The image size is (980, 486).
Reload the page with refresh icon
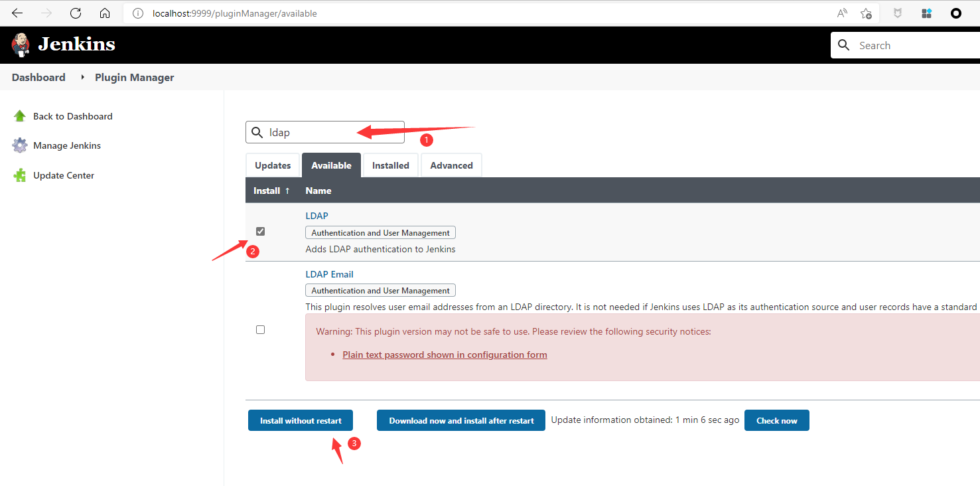coord(76,13)
